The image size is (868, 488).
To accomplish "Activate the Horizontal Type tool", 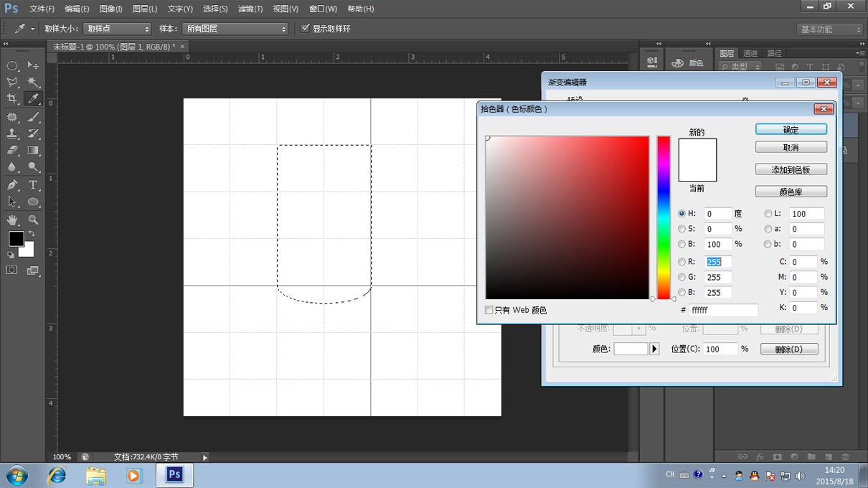I will click(34, 185).
